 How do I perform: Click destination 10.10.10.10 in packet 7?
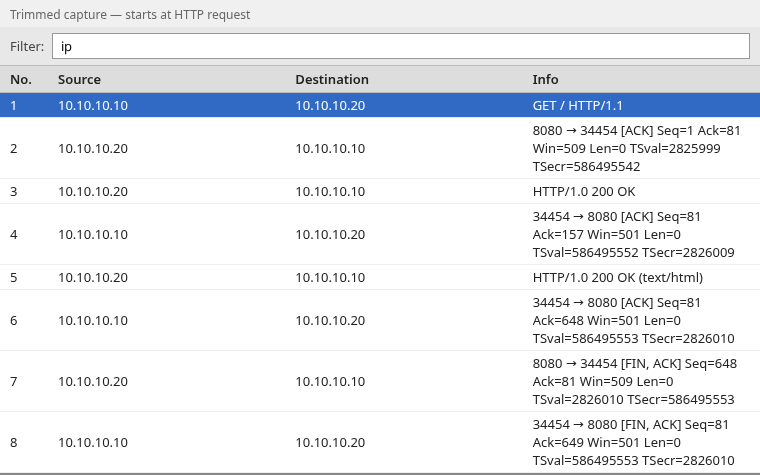tap(330, 381)
